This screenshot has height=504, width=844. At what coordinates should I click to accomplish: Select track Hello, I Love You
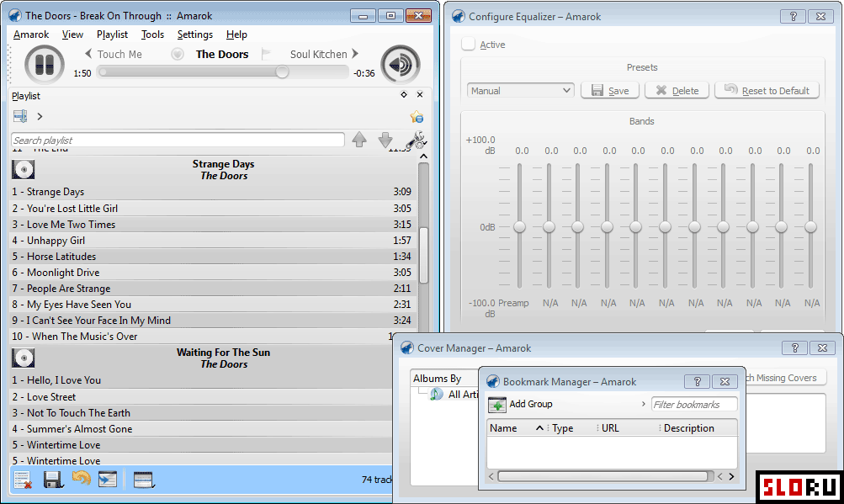click(x=201, y=380)
